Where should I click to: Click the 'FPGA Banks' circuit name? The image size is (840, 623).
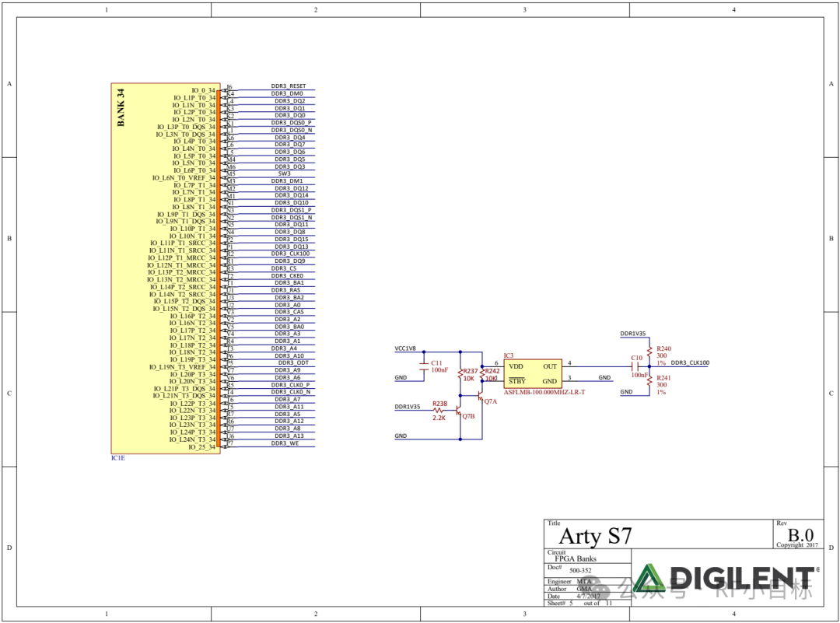[576, 558]
